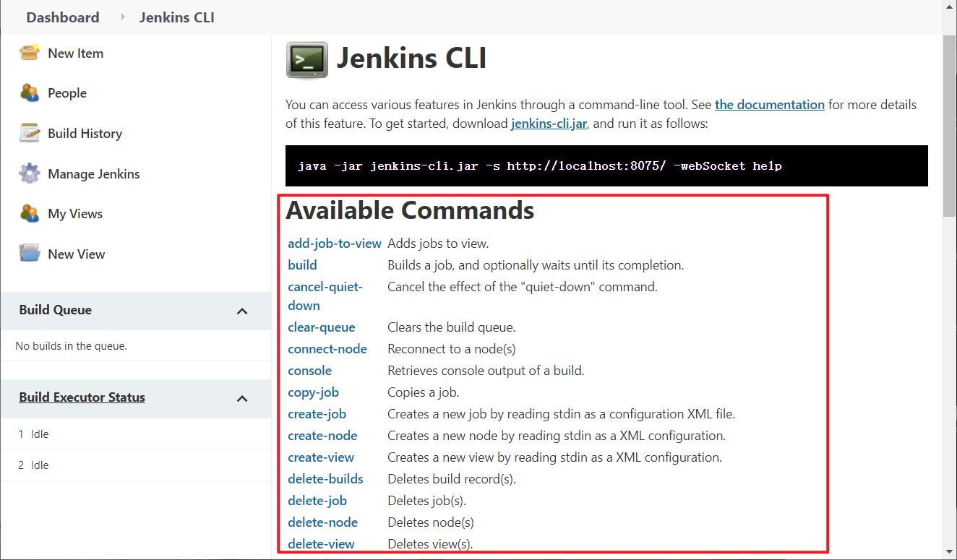Collapse the Build Queue panel
This screenshot has height=560, width=957.
pos(242,311)
